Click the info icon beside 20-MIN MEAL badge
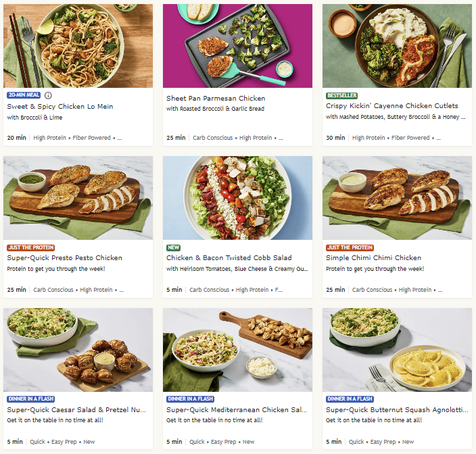Screen dimensions: 476x454 click(x=48, y=95)
